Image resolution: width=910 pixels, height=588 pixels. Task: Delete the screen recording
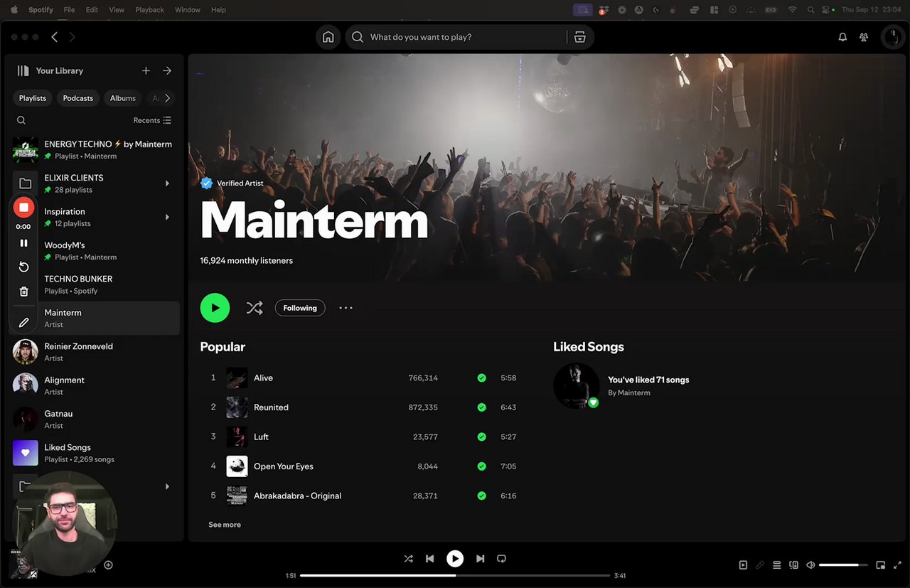[x=23, y=292]
